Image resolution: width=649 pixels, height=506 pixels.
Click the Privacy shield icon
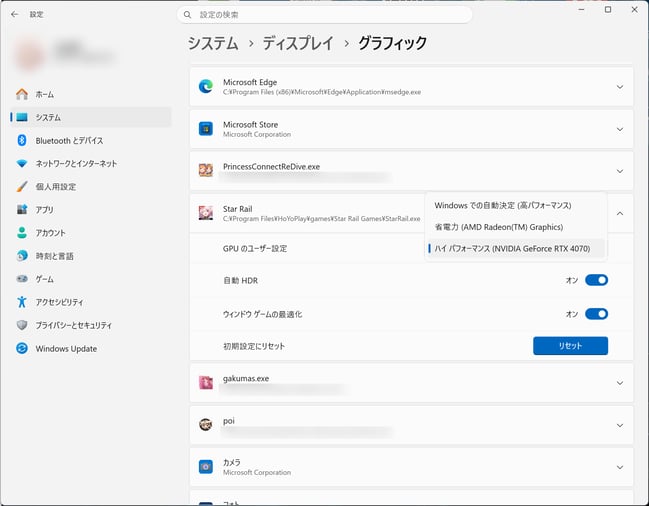22,325
